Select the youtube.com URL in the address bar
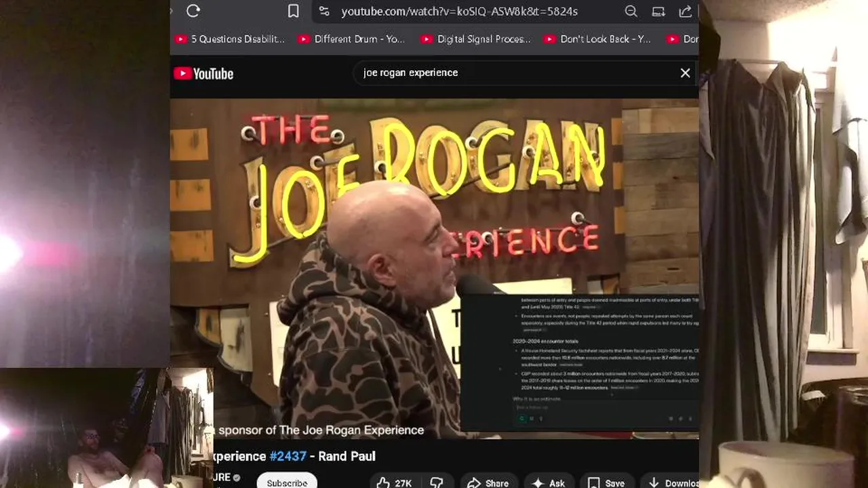The image size is (868, 488). tap(459, 12)
